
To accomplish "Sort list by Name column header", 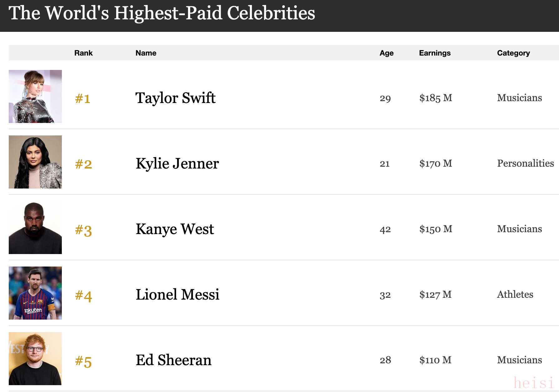I will pyautogui.click(x=146, y=53).
